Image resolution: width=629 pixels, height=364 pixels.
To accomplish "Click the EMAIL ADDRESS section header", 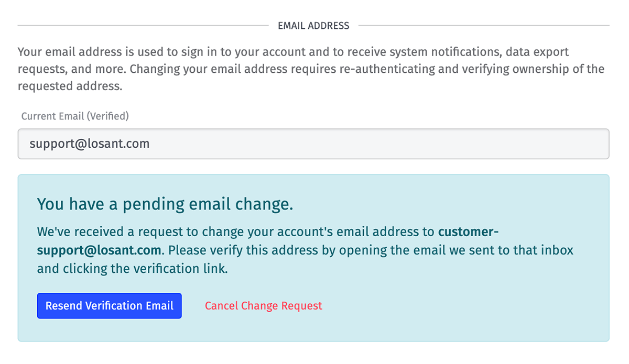I will [313, 26].
